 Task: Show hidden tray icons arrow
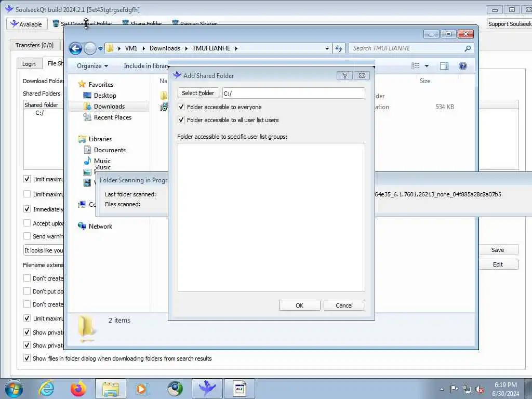(442, 390)
